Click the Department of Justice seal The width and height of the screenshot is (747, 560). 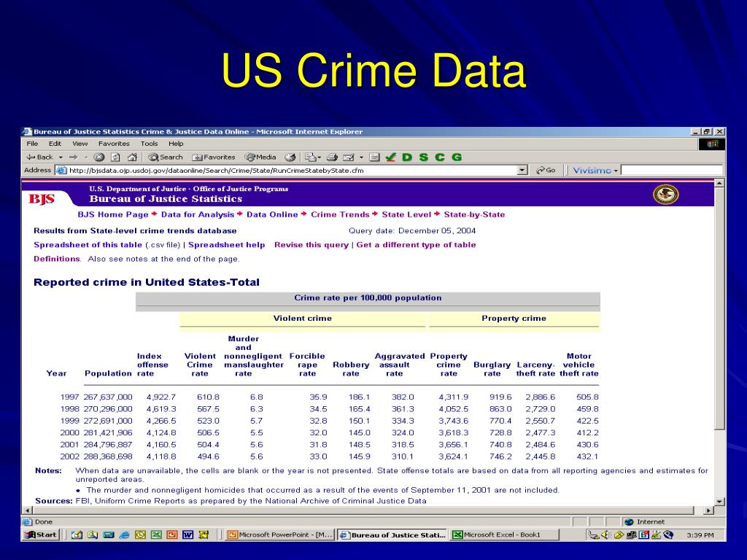point(665,194)
